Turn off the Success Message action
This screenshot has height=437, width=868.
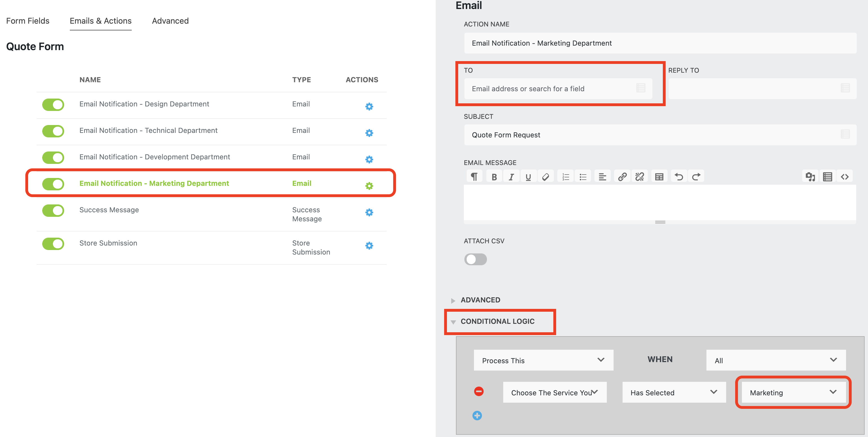point(53,210)
